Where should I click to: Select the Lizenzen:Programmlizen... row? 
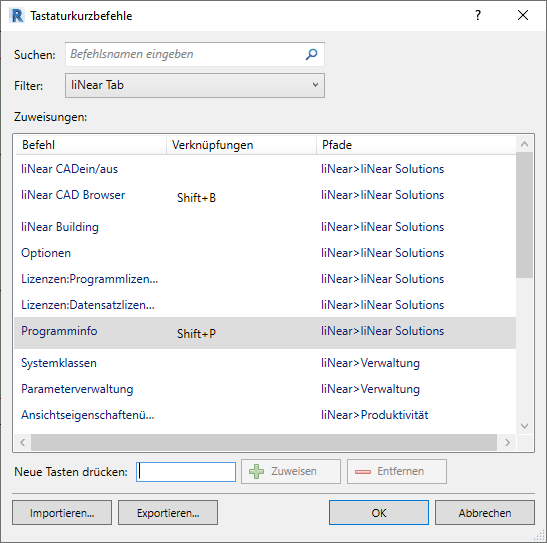click(x=265, y=279)
